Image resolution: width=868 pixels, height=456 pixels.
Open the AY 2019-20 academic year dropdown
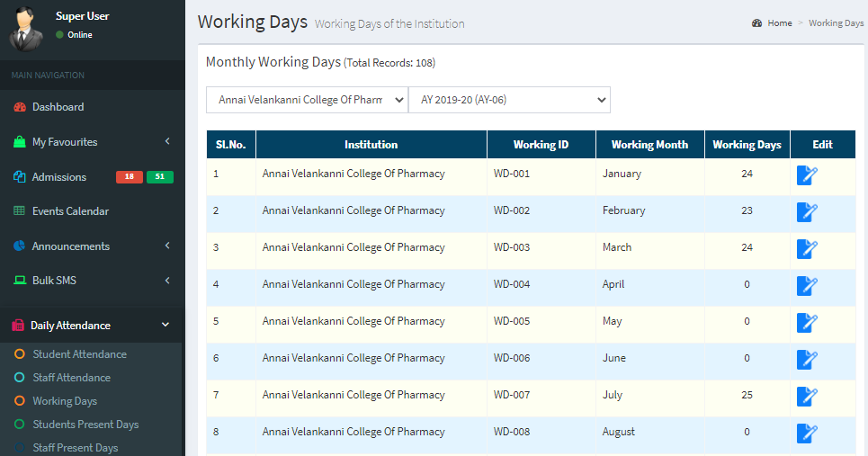click(509, 100)
